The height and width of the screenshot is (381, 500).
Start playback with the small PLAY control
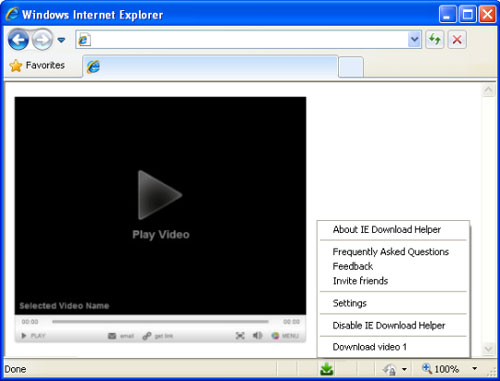(x=33, y=336)
